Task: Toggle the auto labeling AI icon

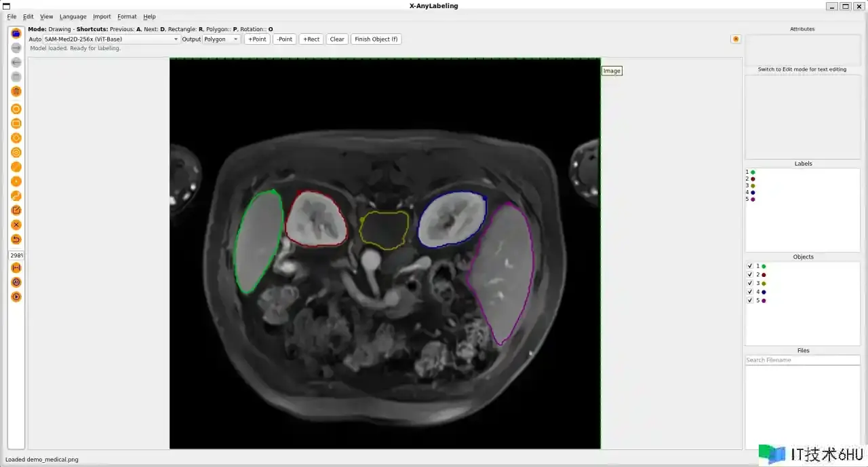Action: [x=16, y=282]
